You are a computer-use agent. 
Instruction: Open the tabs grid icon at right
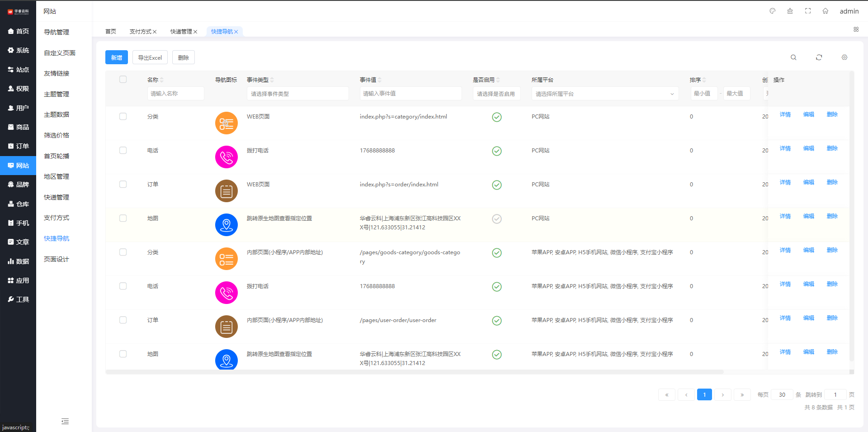pos(856,29)
